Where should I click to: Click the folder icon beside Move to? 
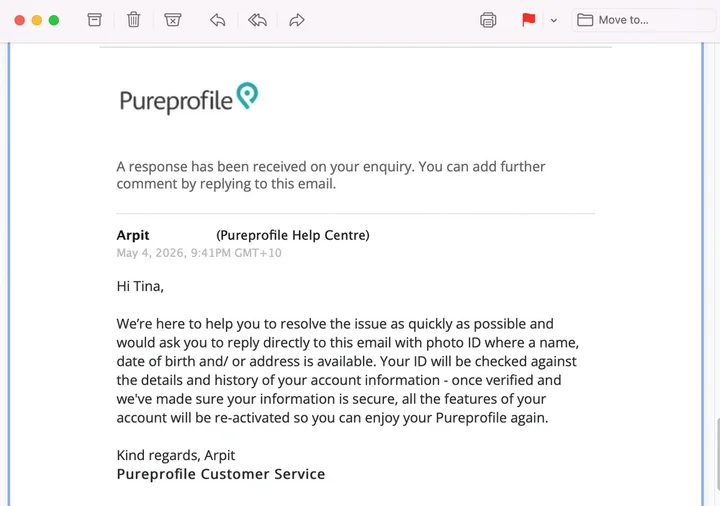[x=585, y=20]
